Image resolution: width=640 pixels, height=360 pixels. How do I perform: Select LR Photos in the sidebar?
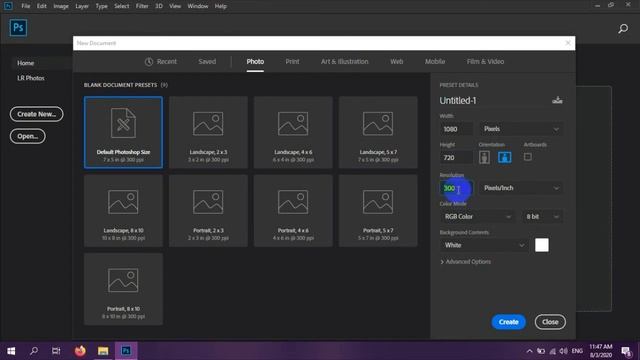click(x=31, y=78)
